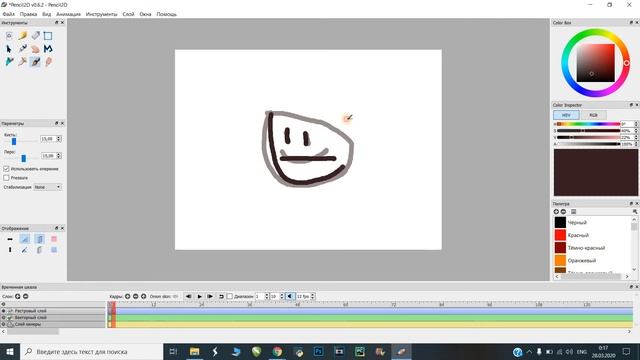Image resolution: width=640 pixels, height=360 pixels.
Task: Remove the current layer in the timeline
Action: point(26,296)
